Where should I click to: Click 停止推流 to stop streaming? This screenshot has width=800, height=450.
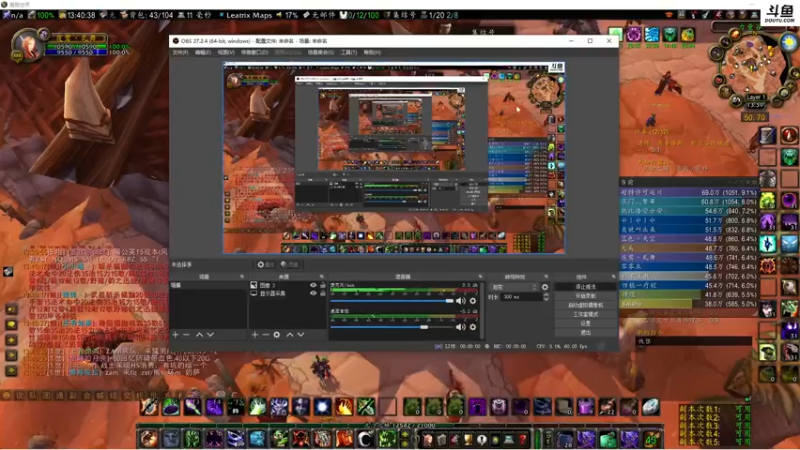tap(585, 287)
